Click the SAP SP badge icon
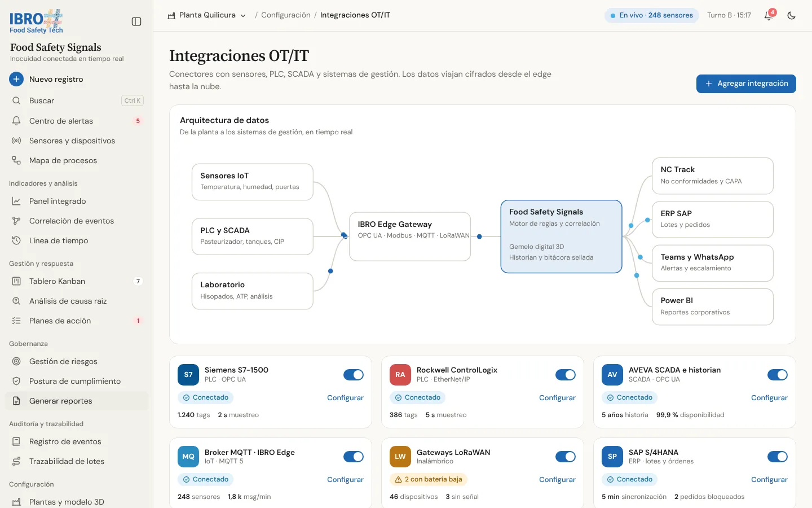 [x=612, y=457]
